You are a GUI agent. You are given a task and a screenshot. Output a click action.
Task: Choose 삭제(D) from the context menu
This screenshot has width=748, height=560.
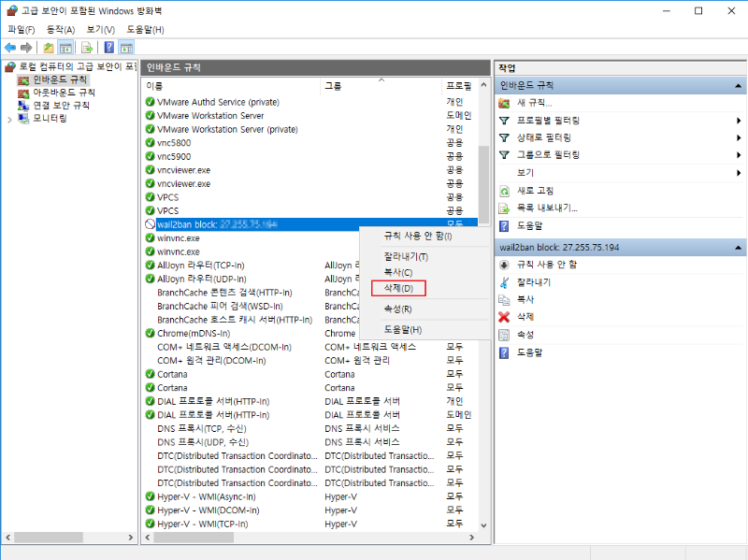[398, 288]
